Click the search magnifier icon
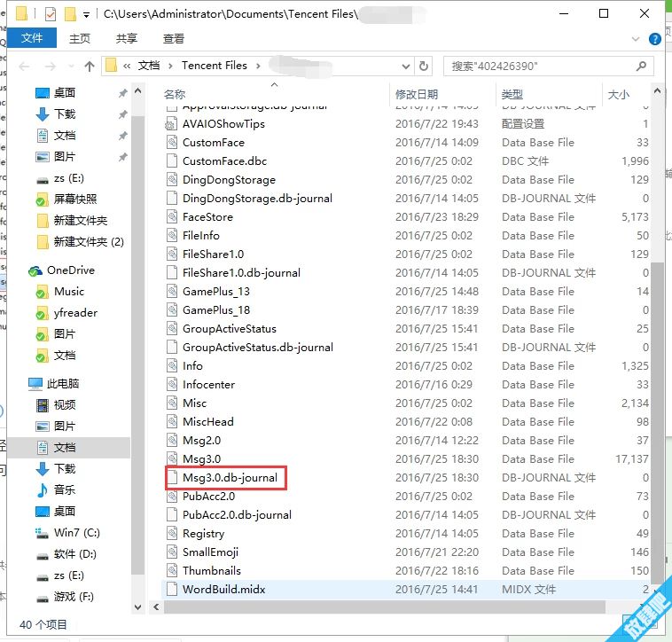The height and width of the screenshot is (642, 672). click(x=641, y=66)
